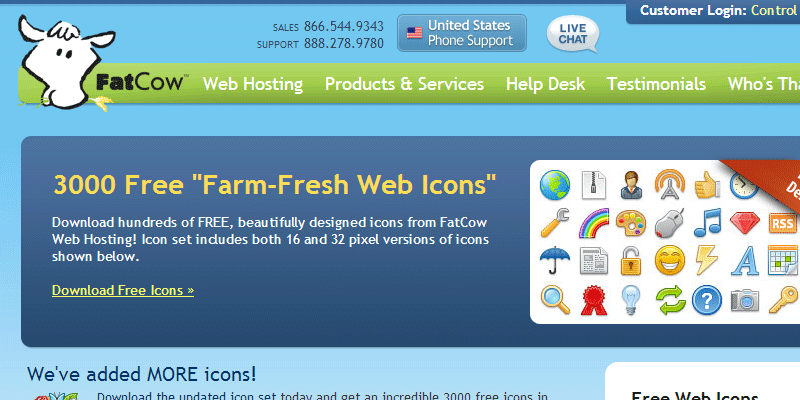Screen dimensions: 800x400
Task: Open the Products & Services menu
Action: pyautogui.click(x=404, y=84)
